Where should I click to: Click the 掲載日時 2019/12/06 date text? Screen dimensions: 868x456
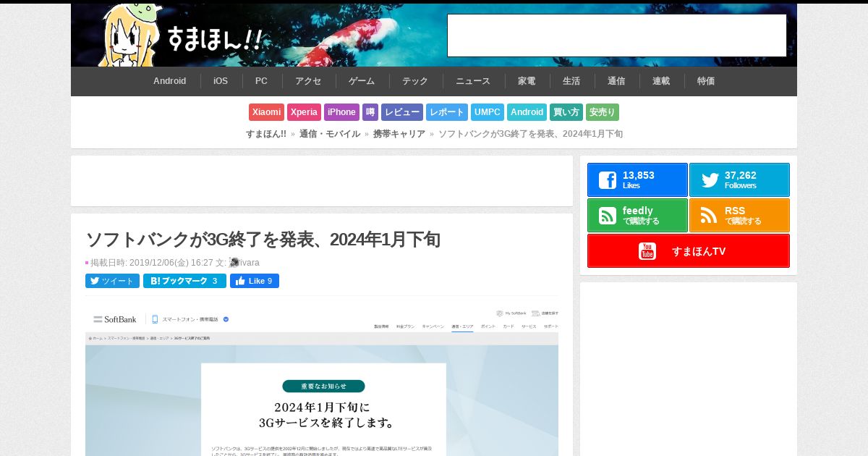(152, 263)
